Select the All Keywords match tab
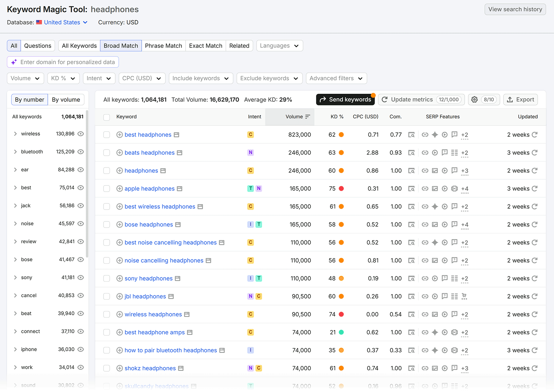Screen dimensions: 554x392 (79, 46)
